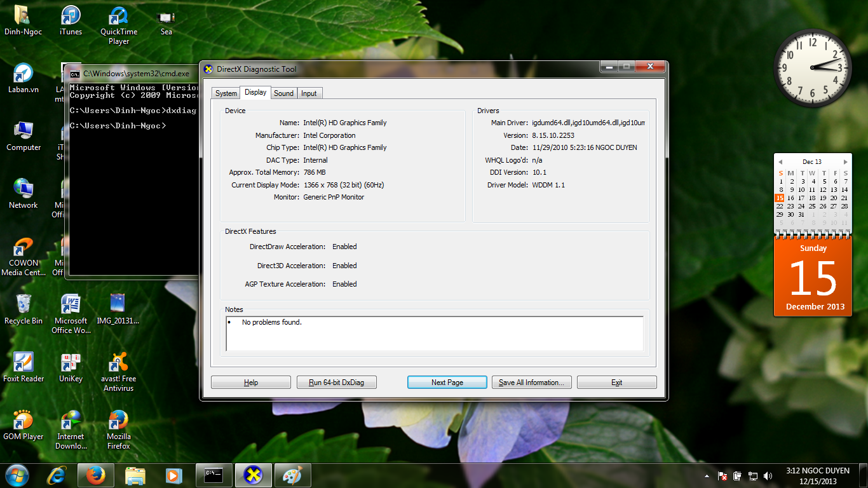The height and width of the screenshot is (488, 868).
Task: Click the DirectX Diagnostic Tool title icon
Action: pos(208,69)
